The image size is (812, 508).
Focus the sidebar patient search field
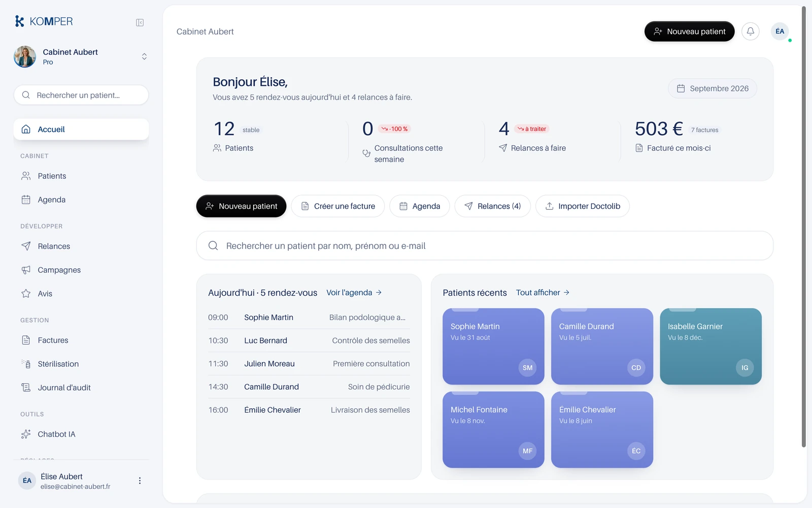tap(81, 95)
